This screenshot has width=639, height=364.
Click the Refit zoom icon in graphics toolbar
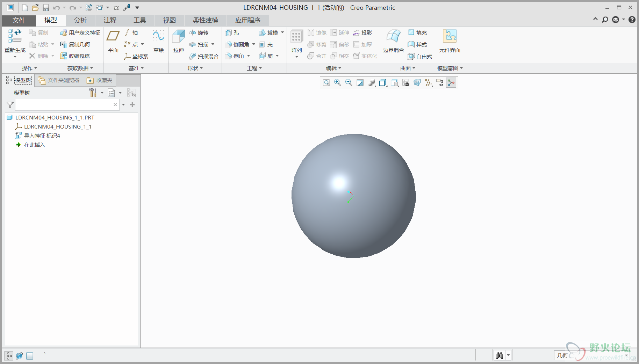pos(326,83)
